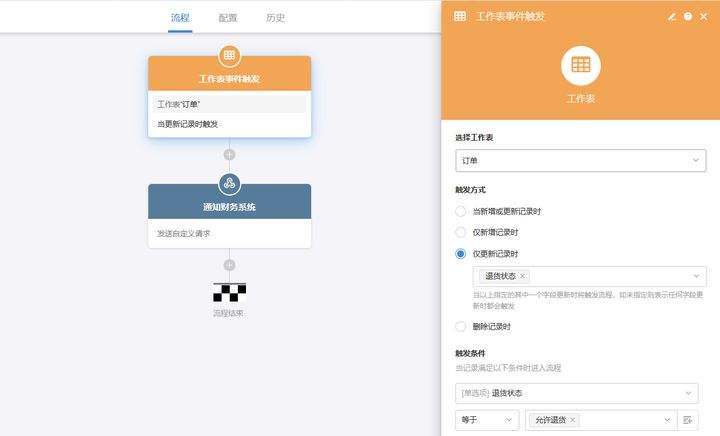Expand the trigger fields dropdown arrow
Image resolution: width=720 pixels, height=436 pixels.
click(x=696, y=276)
